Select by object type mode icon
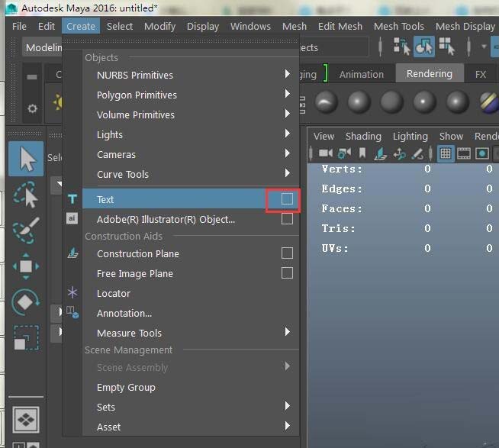499x448 pixels. (424, 47)
